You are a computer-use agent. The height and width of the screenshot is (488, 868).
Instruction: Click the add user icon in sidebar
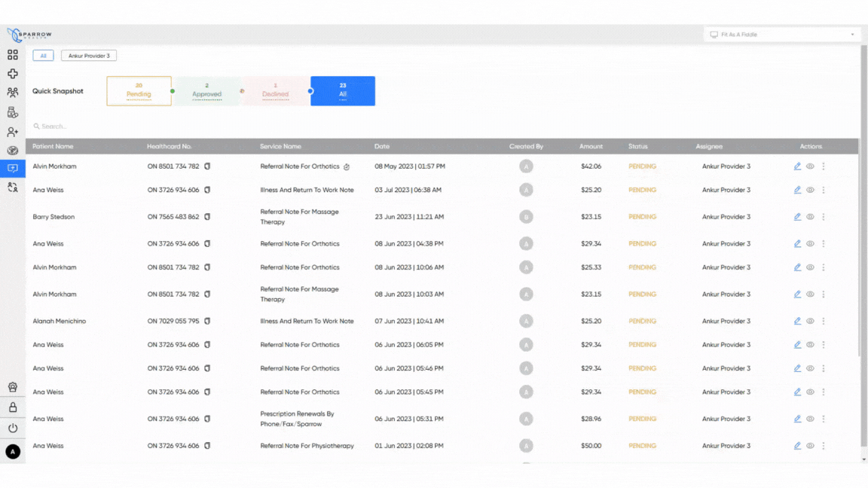(x=13, y=132)
